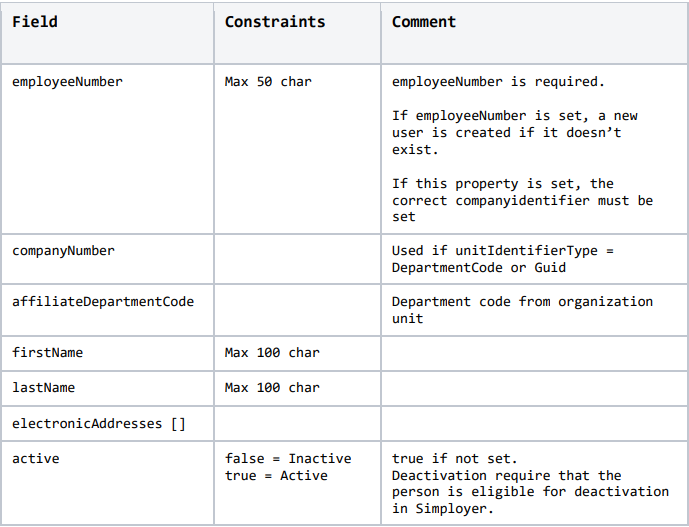Select the affiliateDepartmentCode field cell
The image size is (689, 527).
coord(103,302)
